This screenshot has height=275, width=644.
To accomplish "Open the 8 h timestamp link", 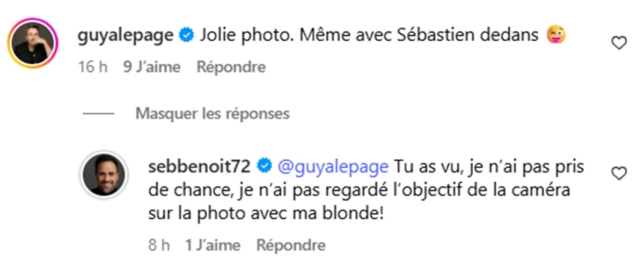I will (159, 246).
